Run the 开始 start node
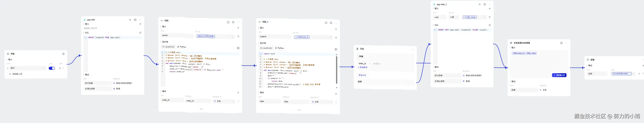 tap(63, 54)
